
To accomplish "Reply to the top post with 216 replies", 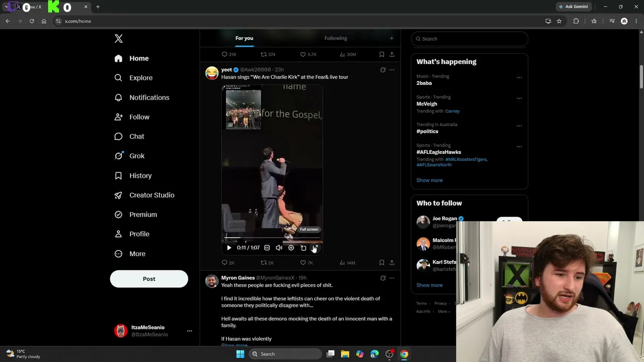I will click(x=229, y=54).
